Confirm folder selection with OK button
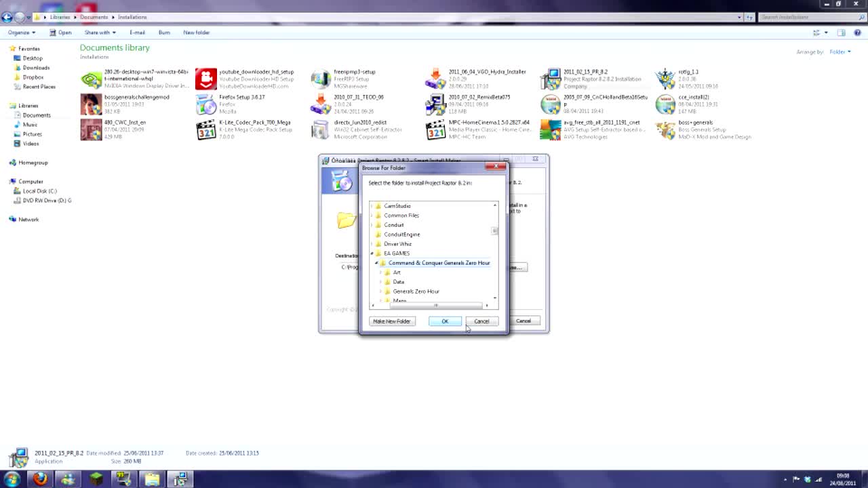Viewport: 868px width, 488px height. (445, 321)
